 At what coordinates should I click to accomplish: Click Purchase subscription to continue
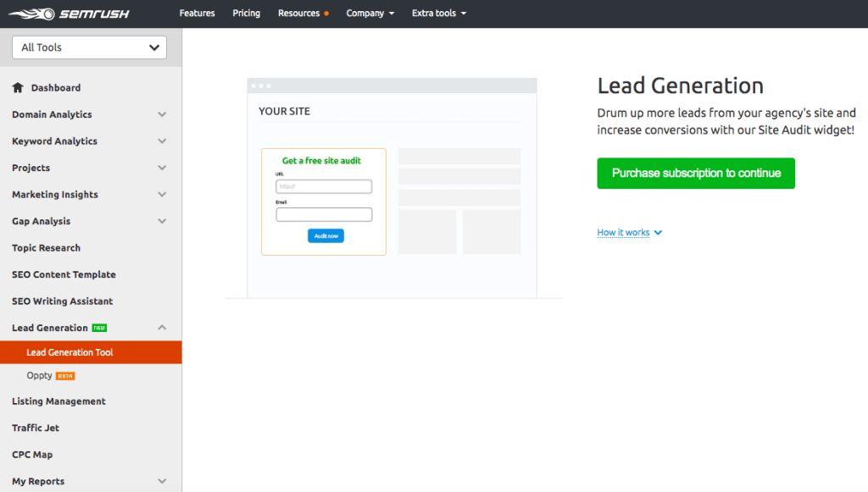pyautogui.click(x=695, y=173)
